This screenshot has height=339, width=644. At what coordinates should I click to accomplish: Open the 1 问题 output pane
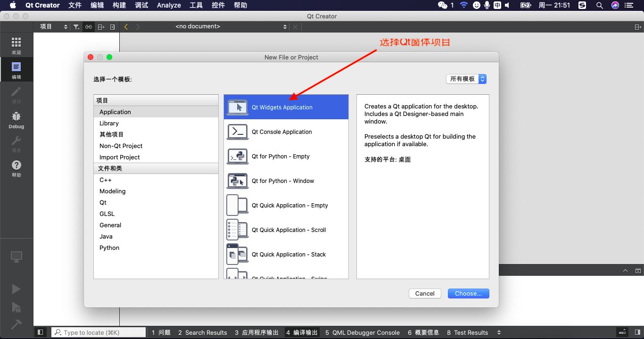click(x=161, y=332)
